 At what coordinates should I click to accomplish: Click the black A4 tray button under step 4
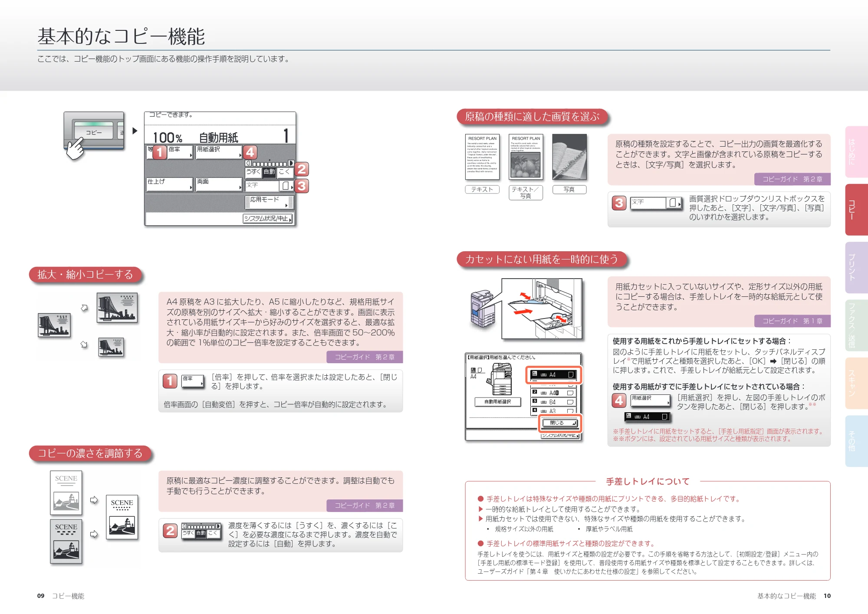tap(647, 417)
